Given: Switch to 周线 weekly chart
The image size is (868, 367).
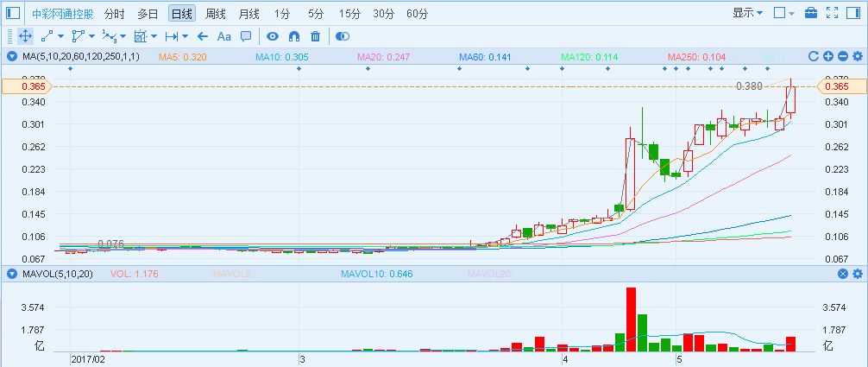Looking at the screenshot, I should 215,13.
